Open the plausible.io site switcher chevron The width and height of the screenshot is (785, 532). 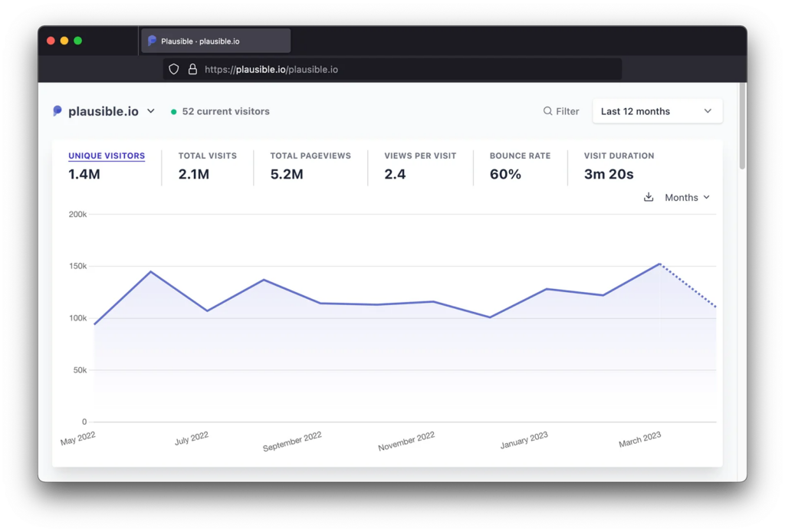click(x=151, y=111)
